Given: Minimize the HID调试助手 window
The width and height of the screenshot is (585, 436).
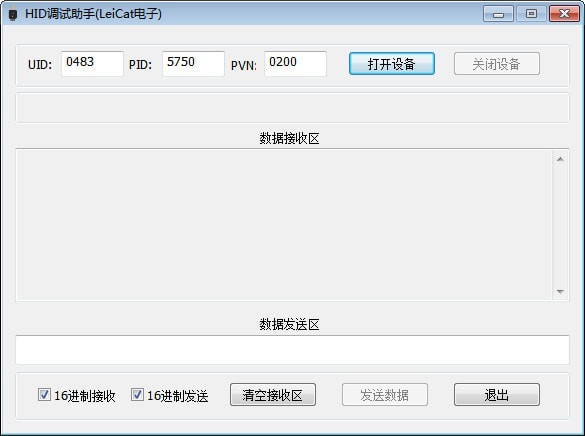Looking at the screenshot, I should 498,14.
